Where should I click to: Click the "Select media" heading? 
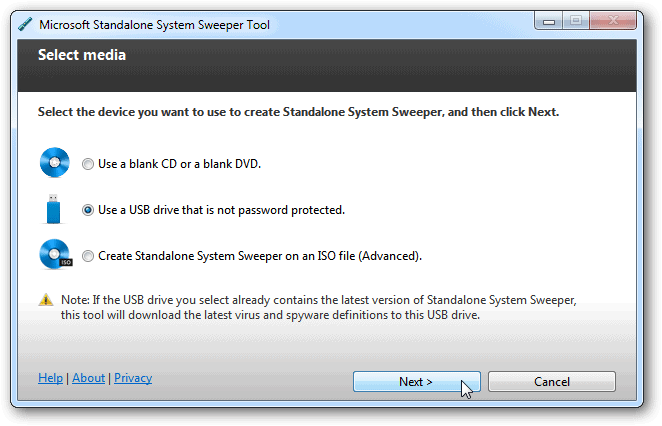tap(82, 55)
